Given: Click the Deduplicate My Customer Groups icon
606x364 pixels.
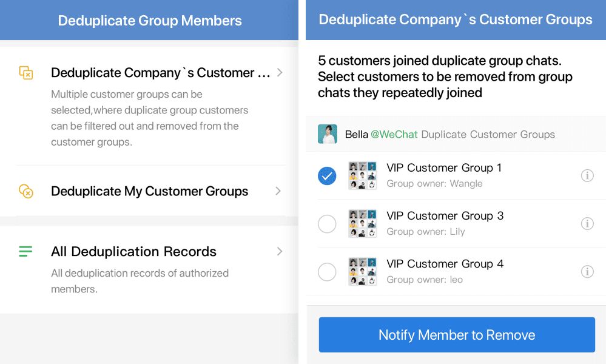Looking at the screenshot, I should click(26, 191).
